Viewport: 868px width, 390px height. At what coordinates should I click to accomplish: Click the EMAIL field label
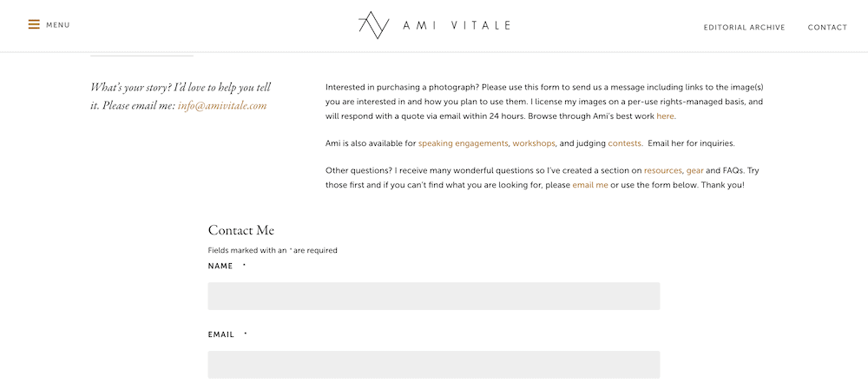(220, 334)
